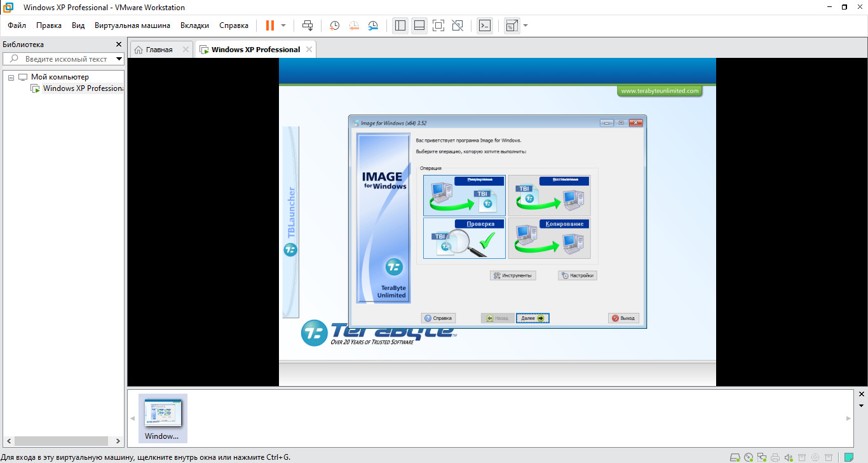The height and width of the screenshot is (463, 868).
Task: Click the CD/DVD drive status icon
Action: (749, 457)
